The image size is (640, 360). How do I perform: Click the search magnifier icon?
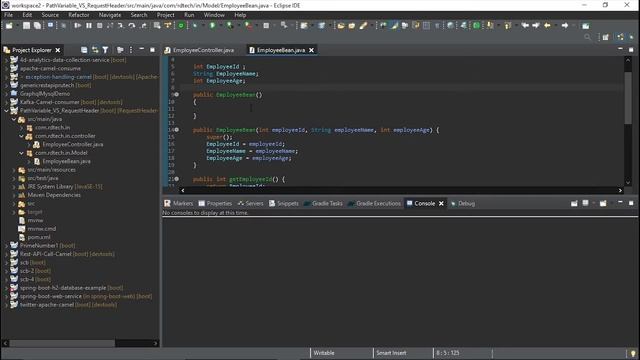[x=587, y=37]
